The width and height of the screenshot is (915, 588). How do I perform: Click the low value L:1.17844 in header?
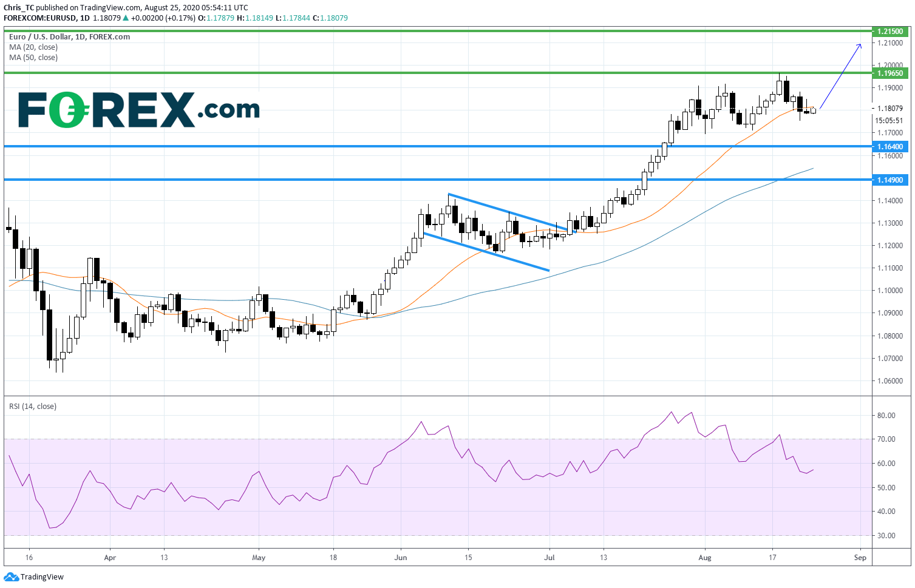click(294, 18)
